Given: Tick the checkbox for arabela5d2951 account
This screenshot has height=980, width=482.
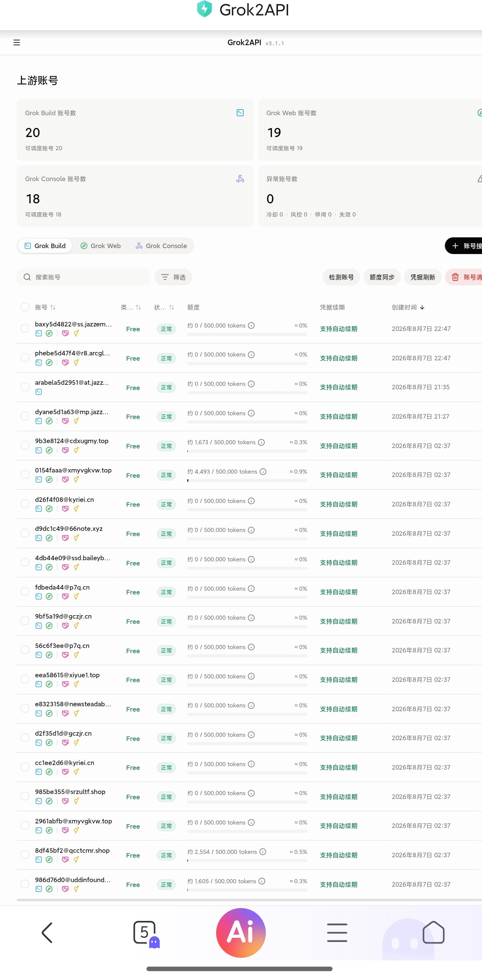Looking at the screenshot, I should pyautogui.click(x=25, y=387).
